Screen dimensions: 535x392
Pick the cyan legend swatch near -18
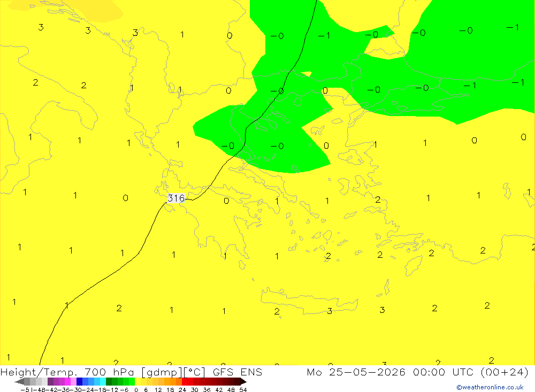click(103, 381)
